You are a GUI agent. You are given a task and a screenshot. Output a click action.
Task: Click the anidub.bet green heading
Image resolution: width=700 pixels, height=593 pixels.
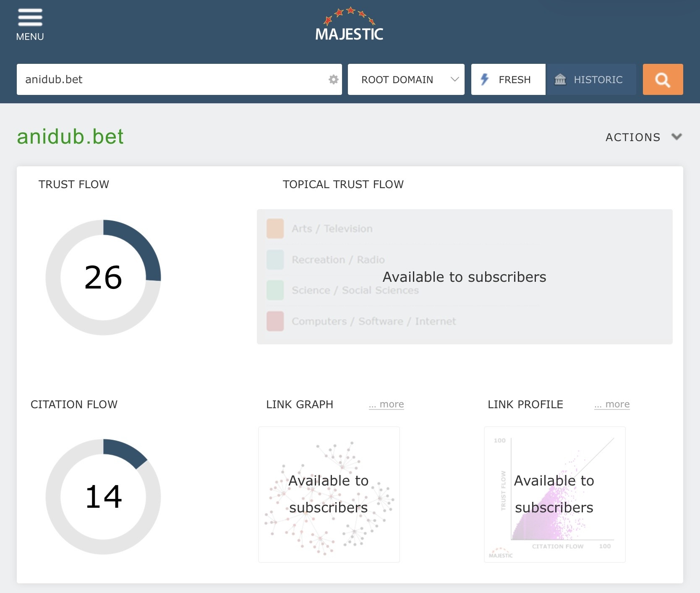[x=70, y=136]
